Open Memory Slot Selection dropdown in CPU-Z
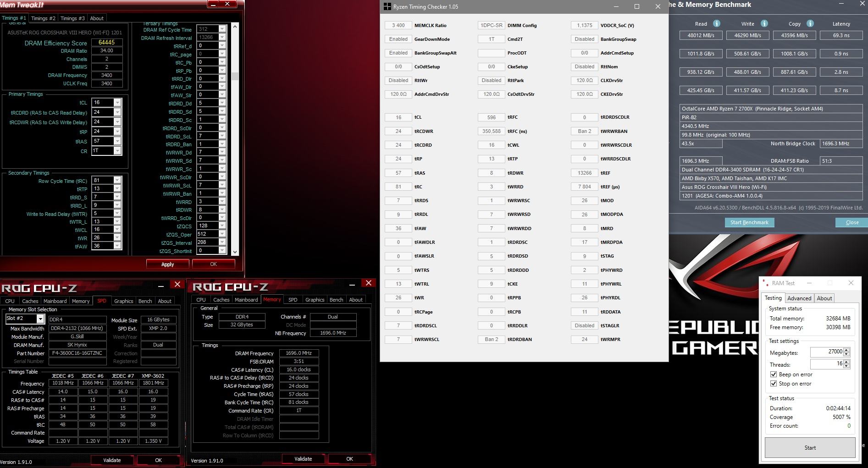 (40, 319)
